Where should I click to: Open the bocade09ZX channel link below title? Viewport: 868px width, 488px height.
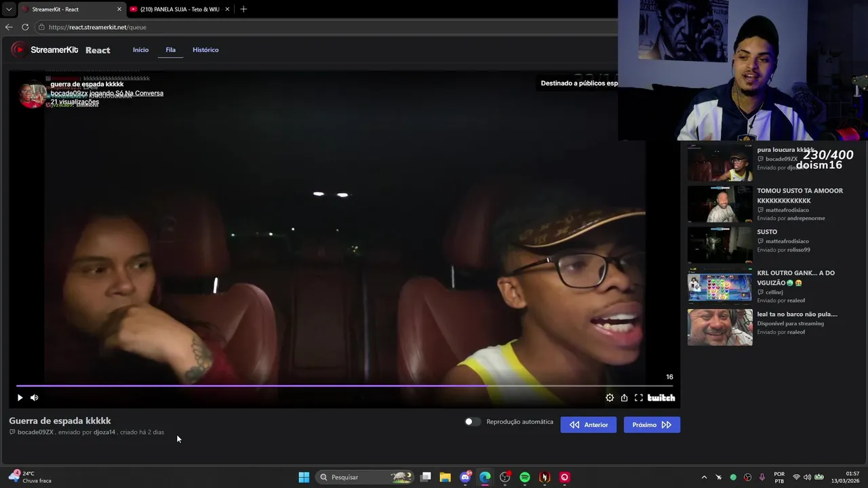(35, 432)
